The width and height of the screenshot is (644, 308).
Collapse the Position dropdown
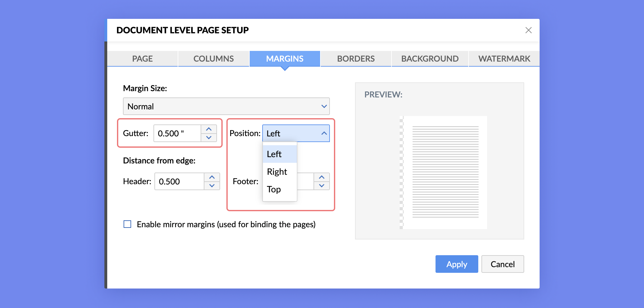click(x=296, y=133)
